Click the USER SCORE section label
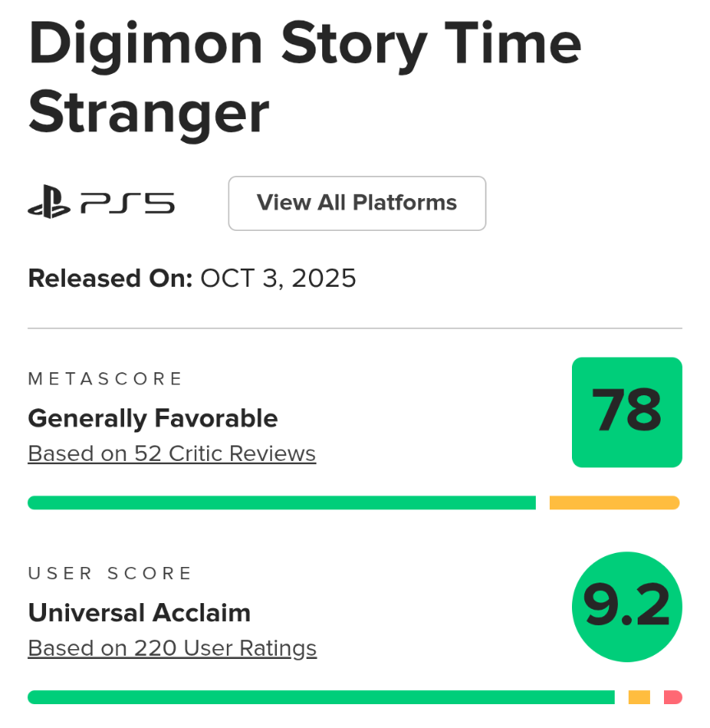The height and width of the screenshot is (728, 710). 110,574
